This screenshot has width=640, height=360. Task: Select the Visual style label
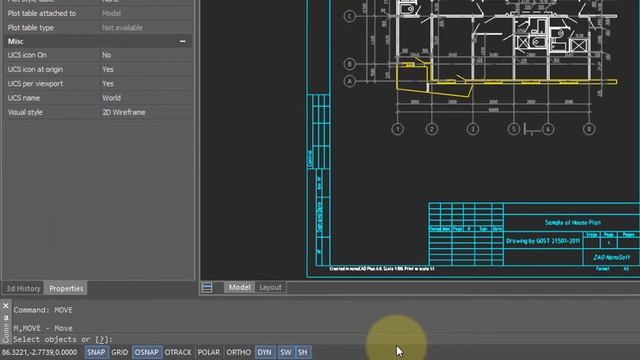(x=25, y=112)
